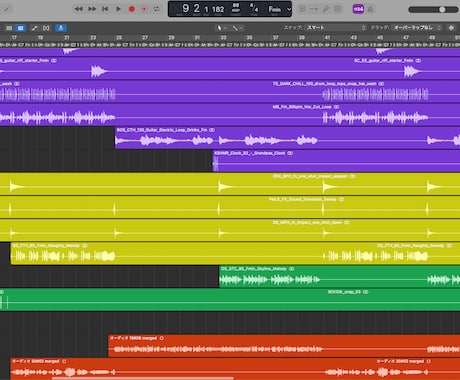This screenshot has width=460, height=380.
Task: Open the editors with the pencil button
Action: tap(6, 9)
